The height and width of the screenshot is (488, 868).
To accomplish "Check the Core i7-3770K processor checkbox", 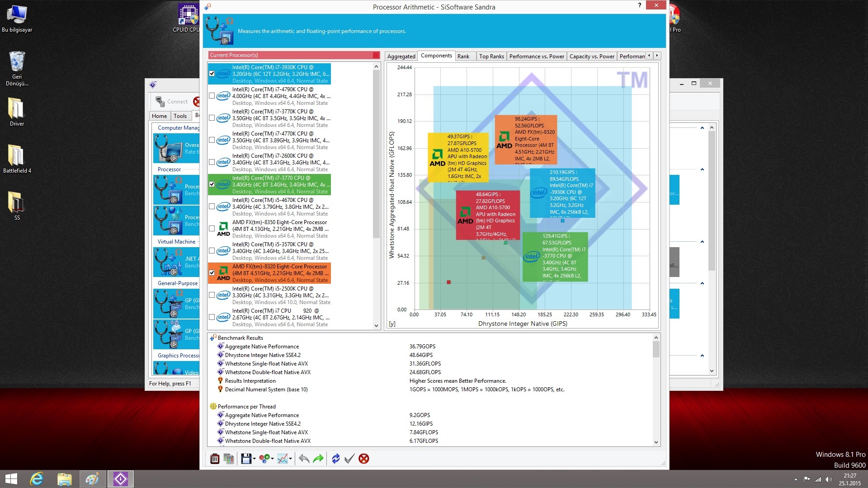I will tap(212, 118).
